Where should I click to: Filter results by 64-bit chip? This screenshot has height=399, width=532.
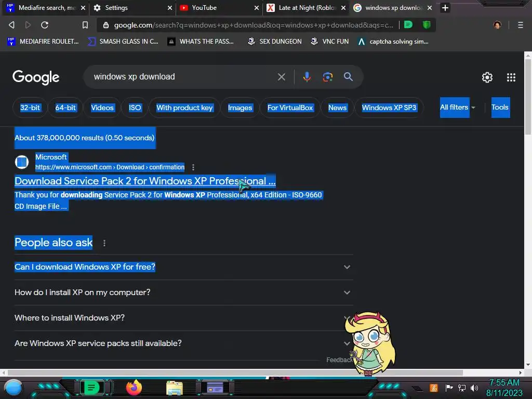pyautogui.click(x=65, y=108)
